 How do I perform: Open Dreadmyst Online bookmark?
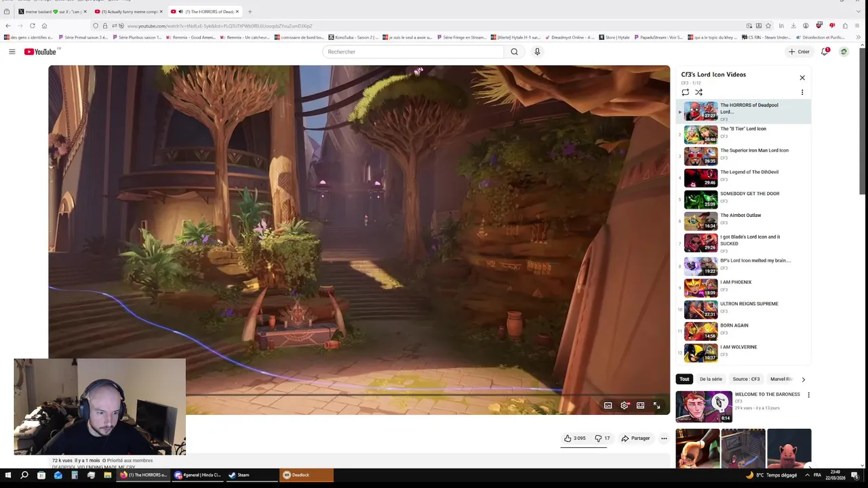569,37
